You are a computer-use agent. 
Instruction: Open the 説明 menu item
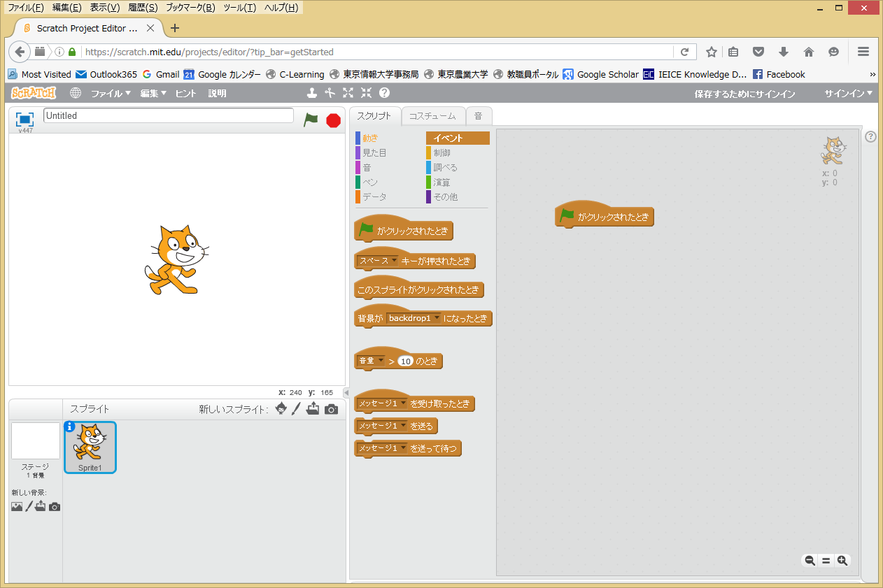click(217, 93)
